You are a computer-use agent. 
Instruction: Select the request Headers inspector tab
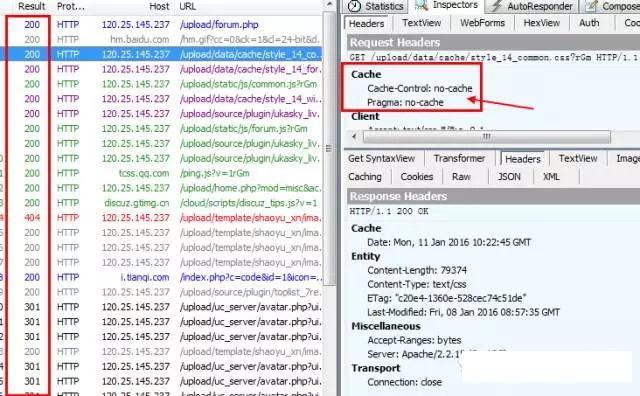coord(367,24)
